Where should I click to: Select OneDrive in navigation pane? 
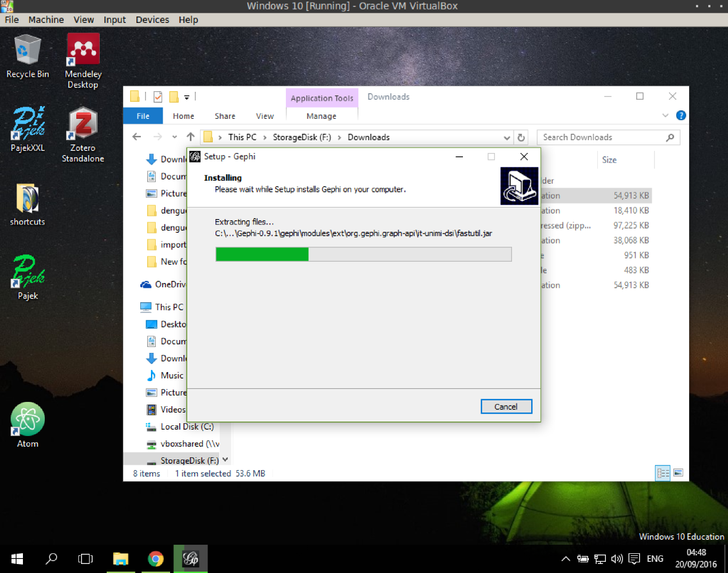coord(163,284)
